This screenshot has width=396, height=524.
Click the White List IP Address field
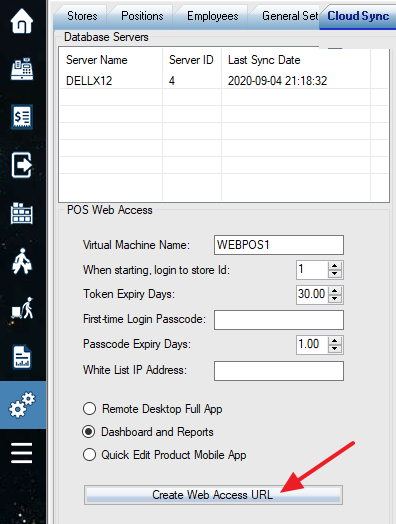tap(279, 371)
